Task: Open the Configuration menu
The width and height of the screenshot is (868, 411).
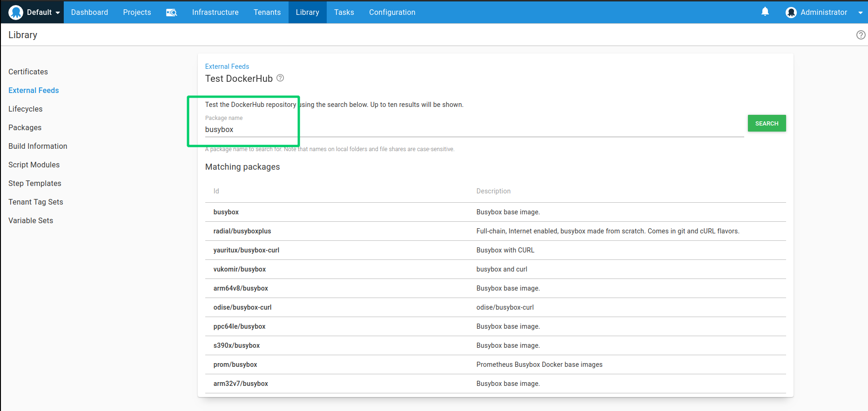Action: (392, 13)
